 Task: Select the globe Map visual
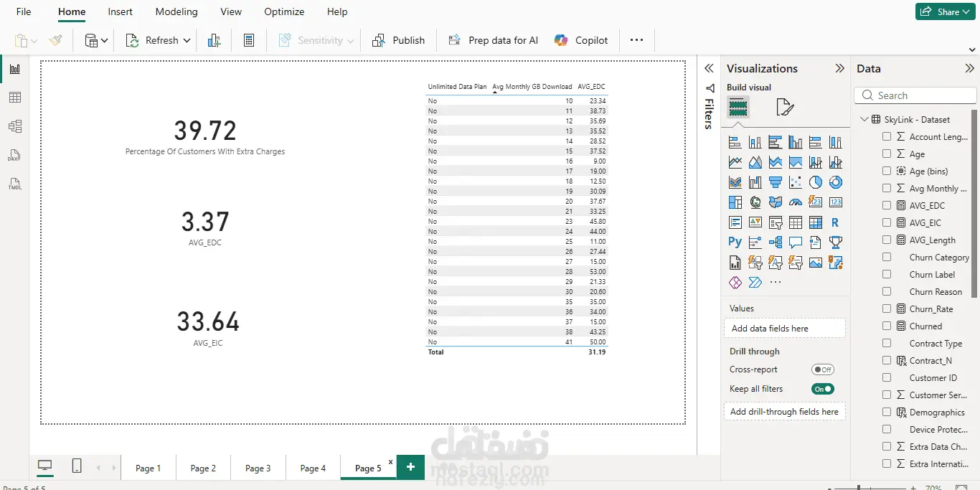[x=755, y=202]
